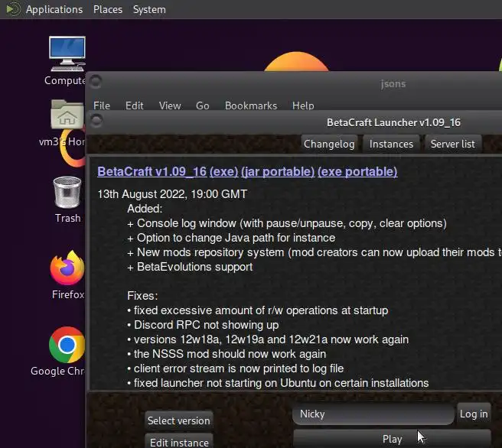Click the Log in button
The image size is (502, 448).
point(474,414)
